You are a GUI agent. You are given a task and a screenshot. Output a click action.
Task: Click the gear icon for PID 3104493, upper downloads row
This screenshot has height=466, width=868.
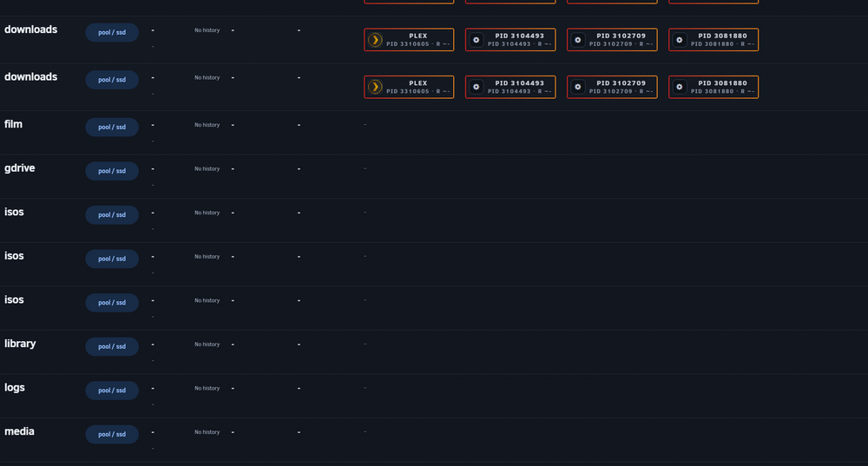[476, 40]
